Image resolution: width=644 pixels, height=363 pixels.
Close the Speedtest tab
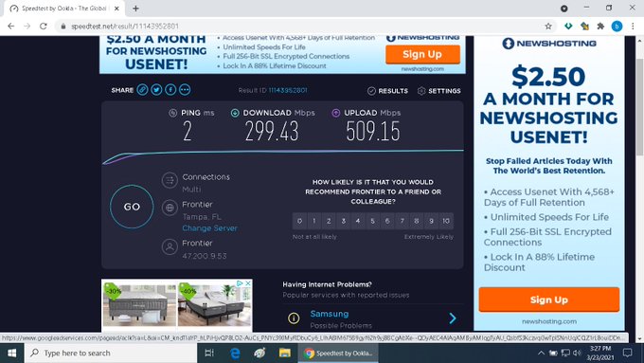coord(116,9)
